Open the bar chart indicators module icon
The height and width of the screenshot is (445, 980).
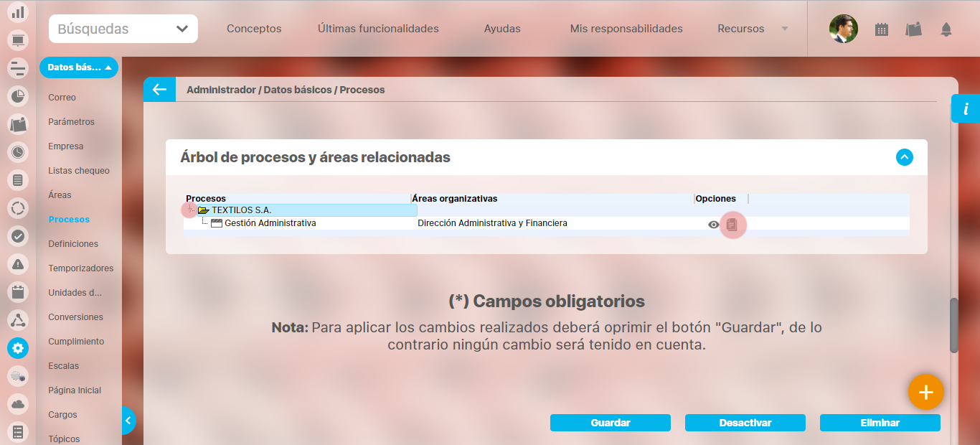click(18, 12)
